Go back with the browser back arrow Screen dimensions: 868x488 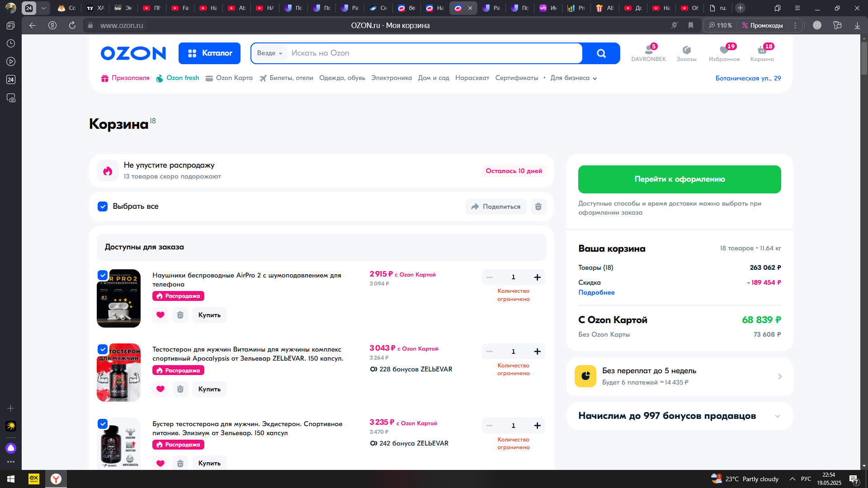click(x=33, y=25)
